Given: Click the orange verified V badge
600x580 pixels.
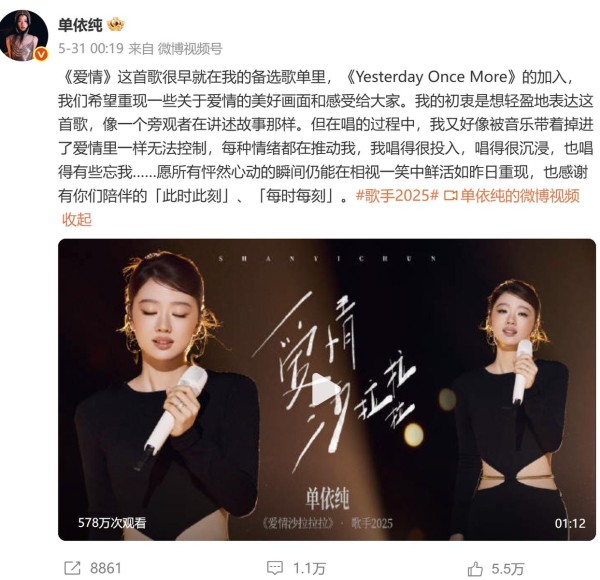Looking at the screenshot, I should [41, 54].
